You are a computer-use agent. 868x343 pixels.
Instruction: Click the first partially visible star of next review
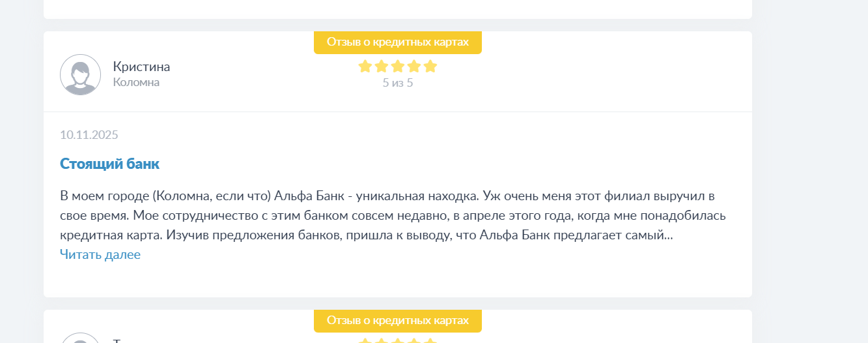click(x=365, y=340)
